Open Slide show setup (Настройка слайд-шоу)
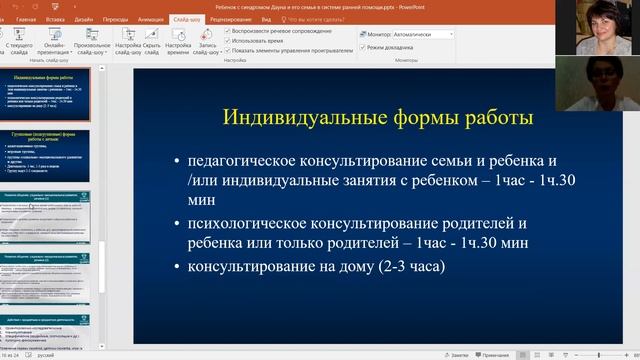The width and height of the screenshot is (640, 360). pos(128,41)
